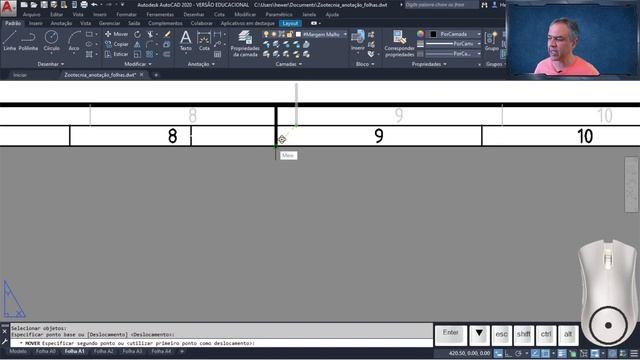Toggle layer freeze sun icon
Viewport: 640px width, 360px height.
pyautogui.click(x=274, y=34)
